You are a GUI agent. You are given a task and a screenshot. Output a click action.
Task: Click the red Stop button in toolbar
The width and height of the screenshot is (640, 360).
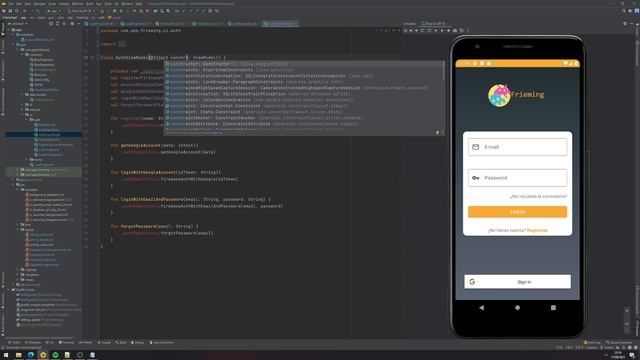pos(147,11)
